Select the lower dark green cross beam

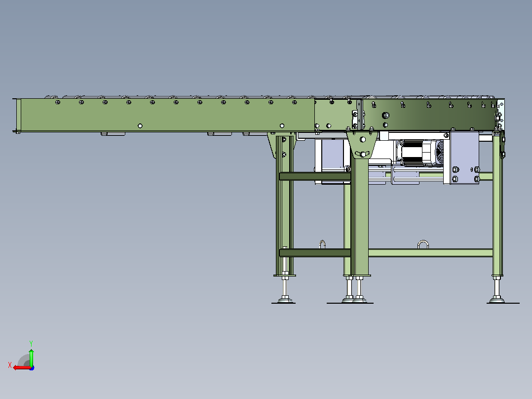[315, 253]
